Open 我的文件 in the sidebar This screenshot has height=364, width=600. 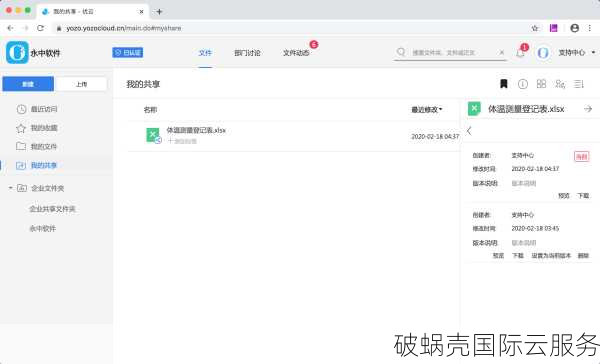(44, 147)
